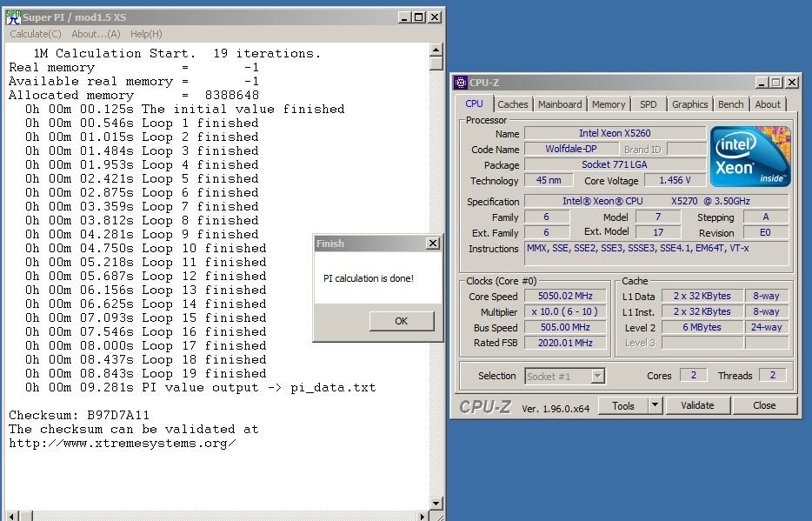
Task: Switch to the Memory tab
Action: tap(609, 104)
